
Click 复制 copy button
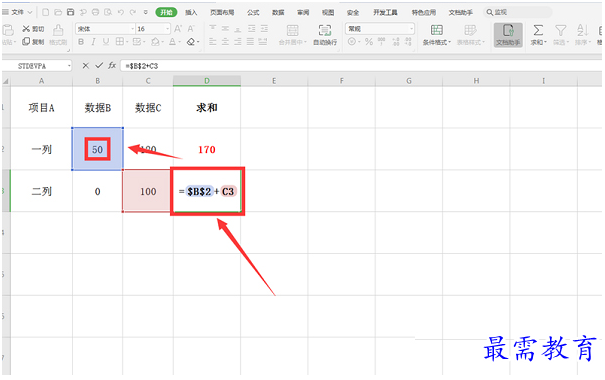(33, 41)
